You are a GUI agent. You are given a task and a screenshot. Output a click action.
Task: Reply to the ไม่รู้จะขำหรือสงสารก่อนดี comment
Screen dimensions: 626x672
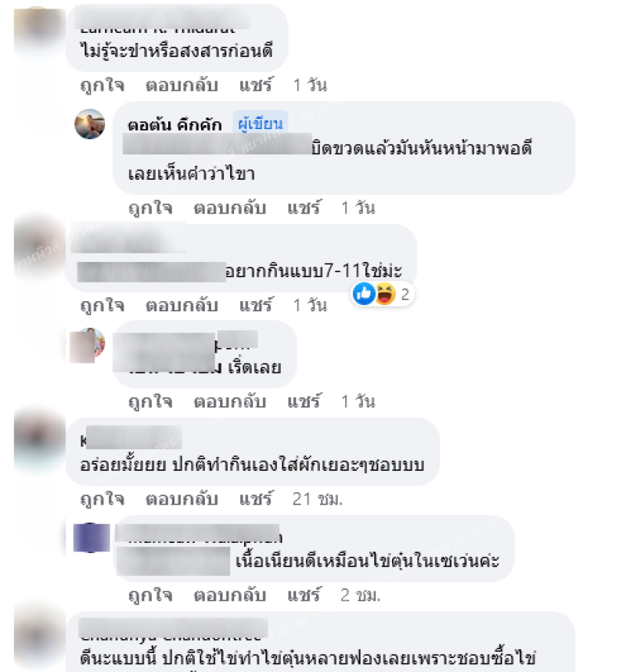click(182, 85)
